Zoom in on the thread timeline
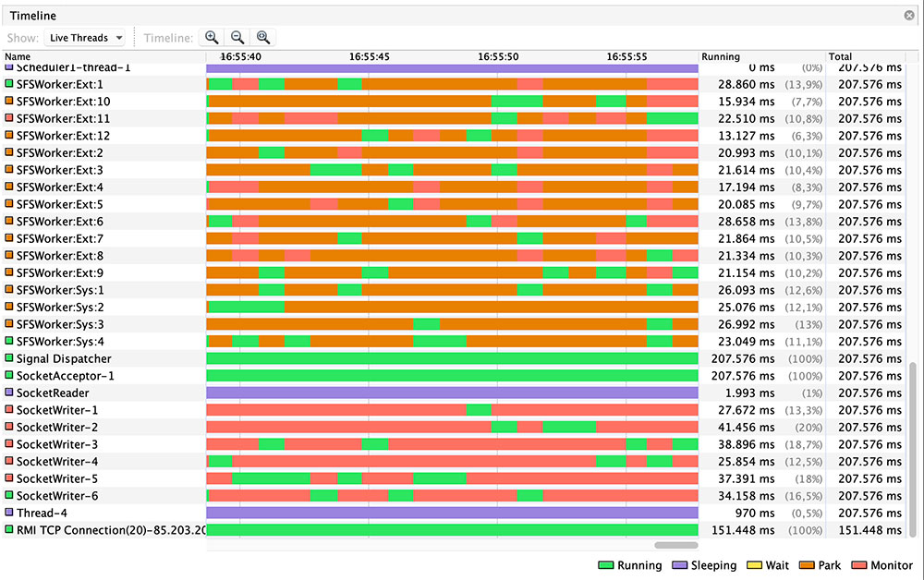The image size is (924, 580). click(x=212, y=38)
